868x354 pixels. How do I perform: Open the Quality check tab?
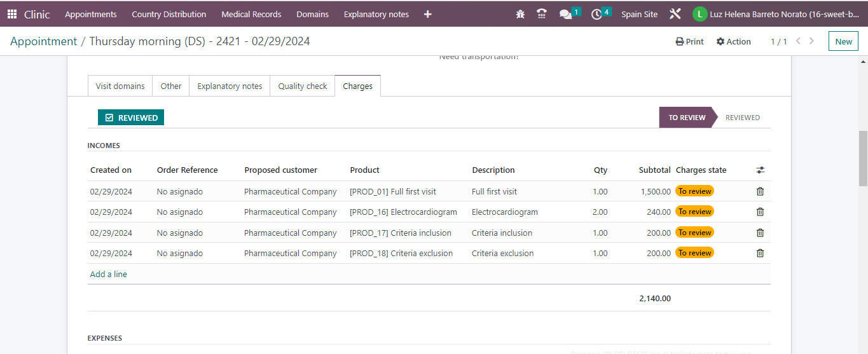[x=303, y=86]
